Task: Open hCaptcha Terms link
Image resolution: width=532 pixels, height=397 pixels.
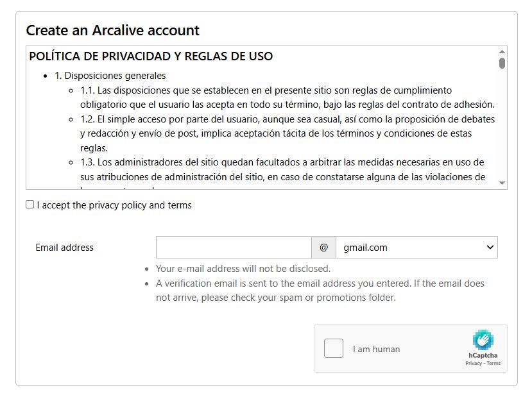Action: pyautogui.click(x=493, y=363)
